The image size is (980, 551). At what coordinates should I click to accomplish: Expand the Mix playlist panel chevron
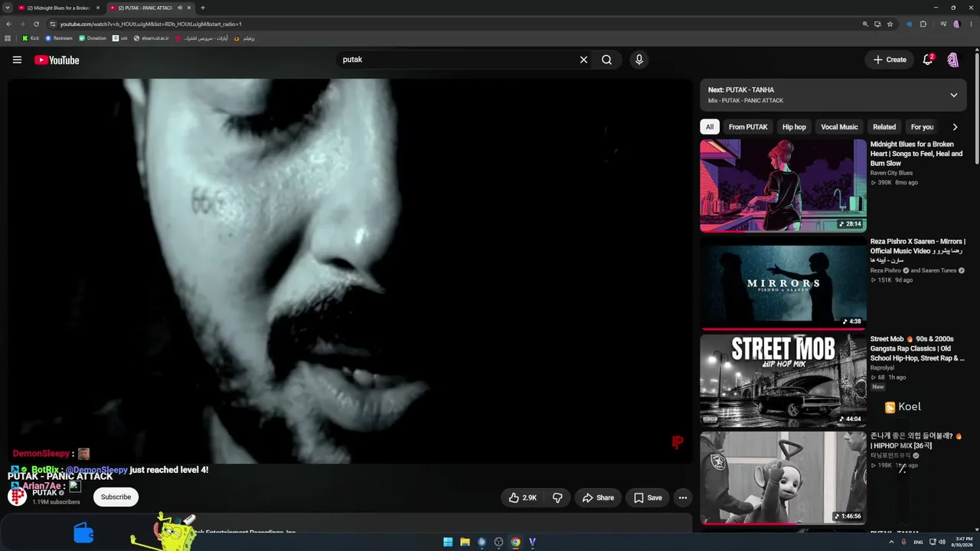pos(954,95)
